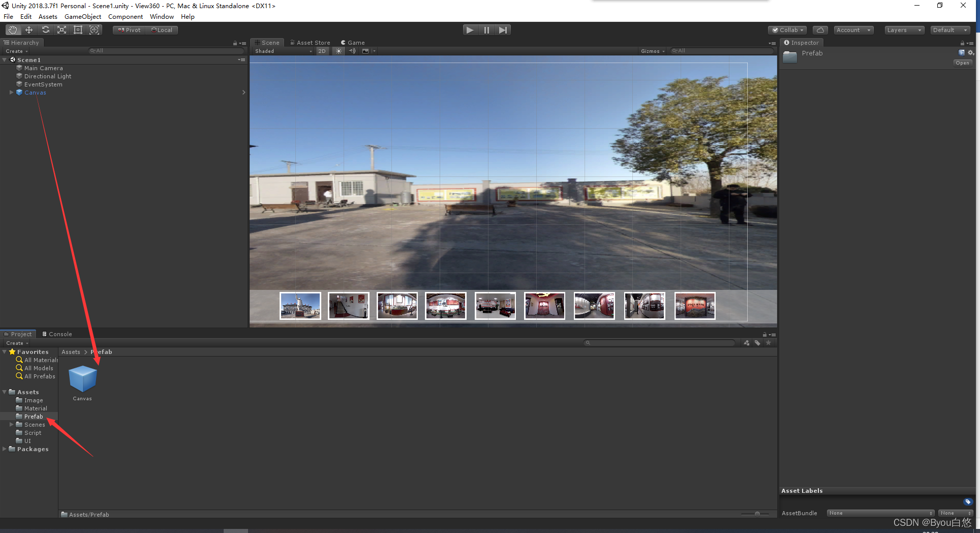Expand the Canvas object in Hierarchy
This screenshot has height=533, width=980.
click(11, 93)
